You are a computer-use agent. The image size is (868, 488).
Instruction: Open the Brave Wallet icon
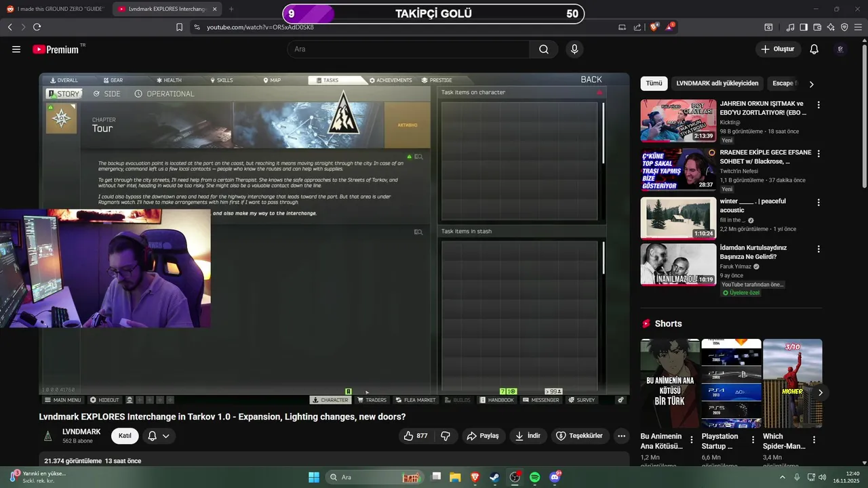(x=817, y=27)
